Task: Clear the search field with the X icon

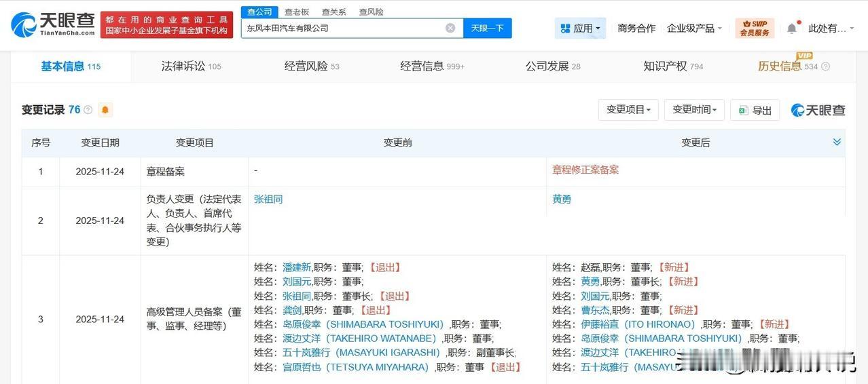Action: coord(450,28)
